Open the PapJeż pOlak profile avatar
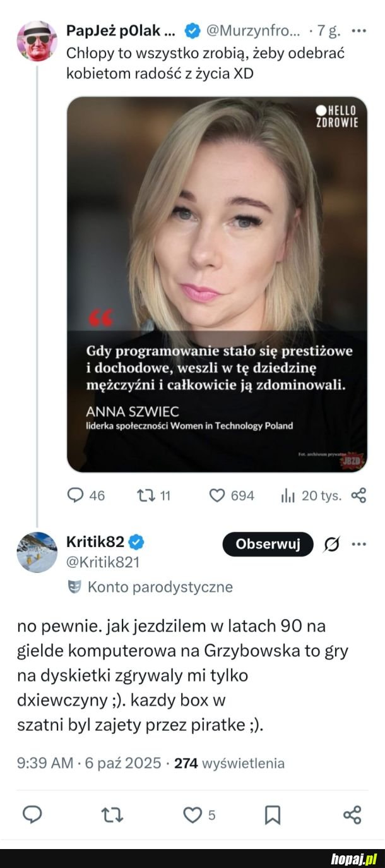The width and height of the screenshot is (385, 868). click(37, 40)
